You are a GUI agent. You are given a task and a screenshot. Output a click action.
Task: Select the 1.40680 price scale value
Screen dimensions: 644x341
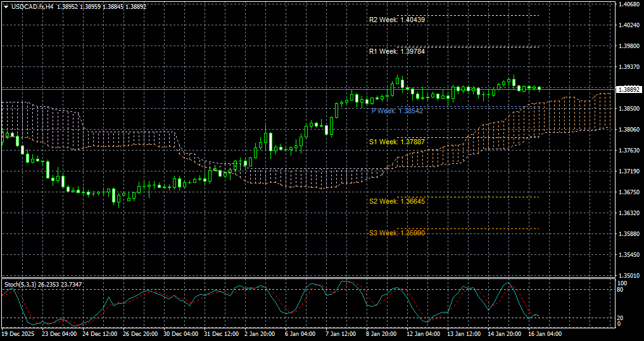click(631, 4)
